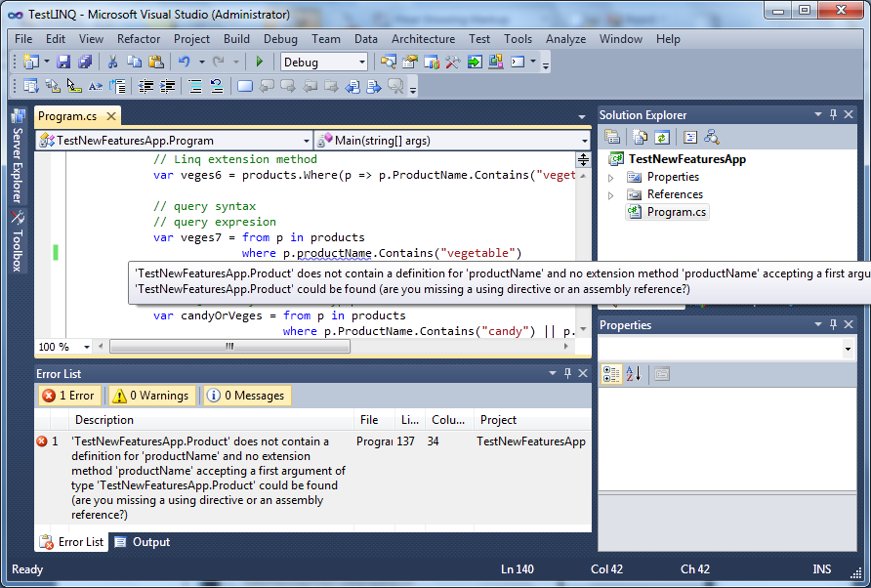Open the File menu
The image size is (871, 588).
[x=23, y=39]
